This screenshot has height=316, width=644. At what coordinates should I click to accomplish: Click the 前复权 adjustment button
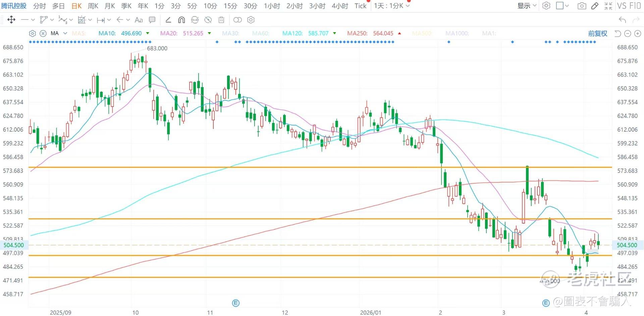pyautogui.click(x=597, y=34)
